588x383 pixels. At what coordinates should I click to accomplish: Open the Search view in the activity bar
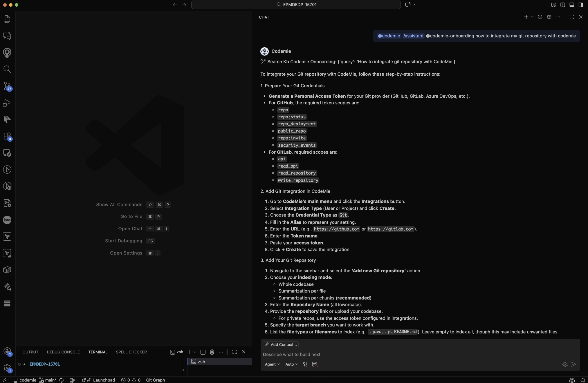tap(7, 69)
